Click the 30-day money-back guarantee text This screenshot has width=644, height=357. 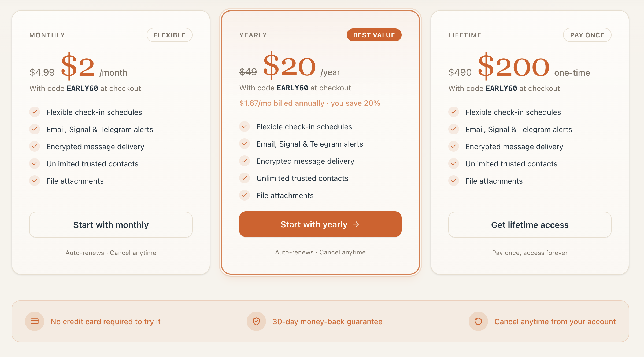pos(327,322)
